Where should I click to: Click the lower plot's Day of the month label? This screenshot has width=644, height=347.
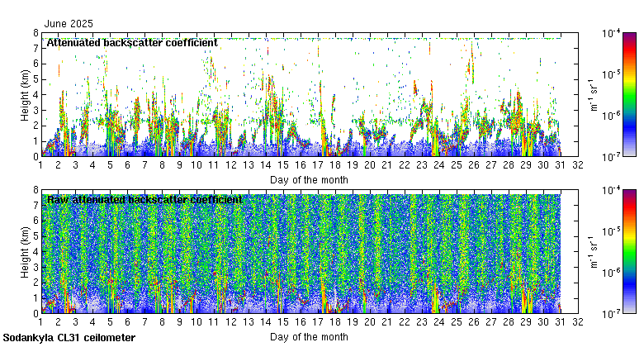[309, 336]
